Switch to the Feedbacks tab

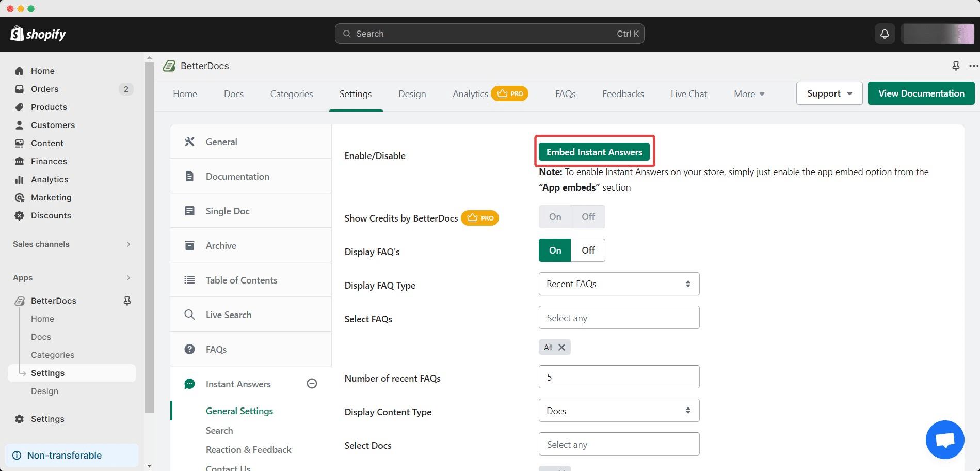[x=623, y=94]
